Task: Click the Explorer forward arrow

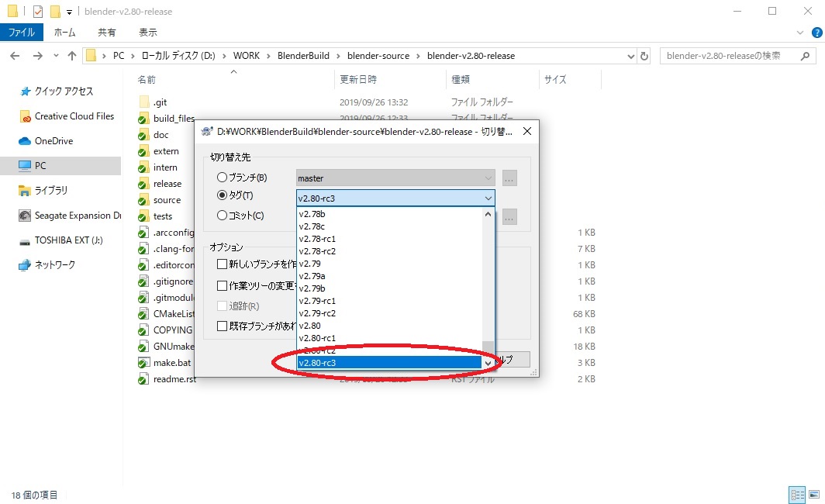Action: [x=38, y=56]
